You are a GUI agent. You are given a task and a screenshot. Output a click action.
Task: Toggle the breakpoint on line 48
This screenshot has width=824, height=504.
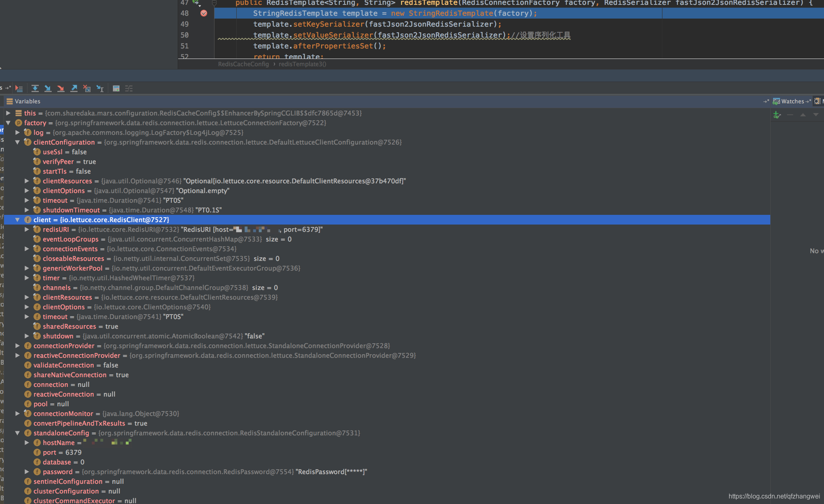pos(204,13)
